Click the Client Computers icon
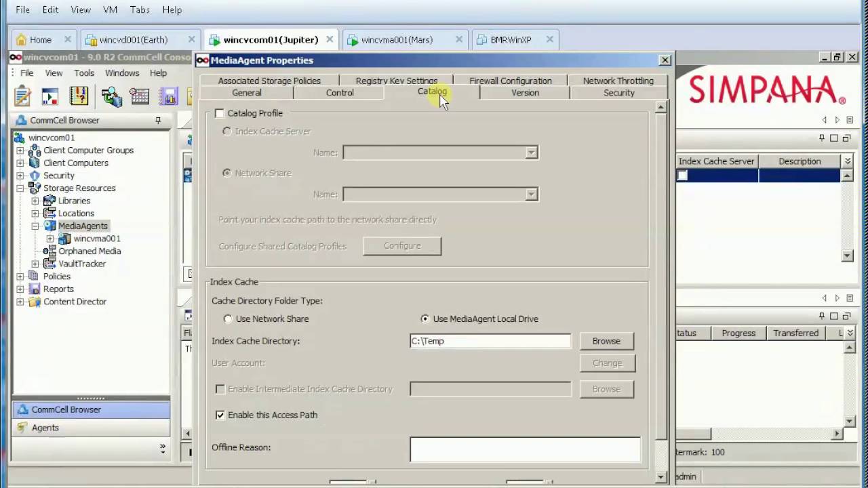868x488 pixels. 34,163
